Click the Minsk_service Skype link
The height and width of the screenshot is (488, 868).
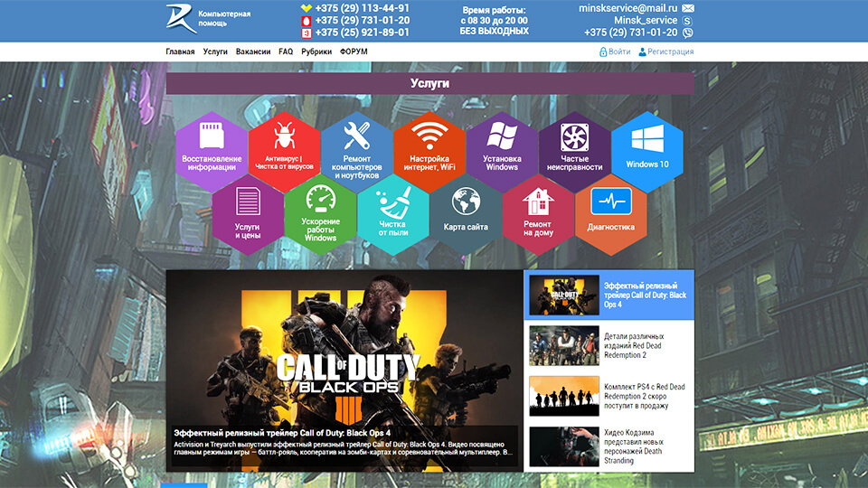[646, 21]
